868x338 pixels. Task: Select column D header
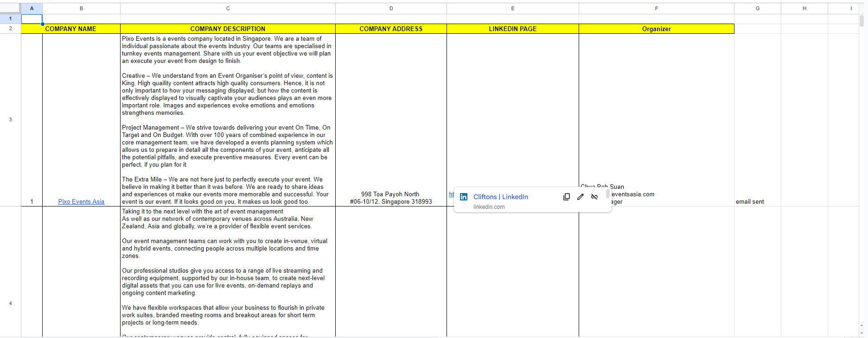coord(391,8)
